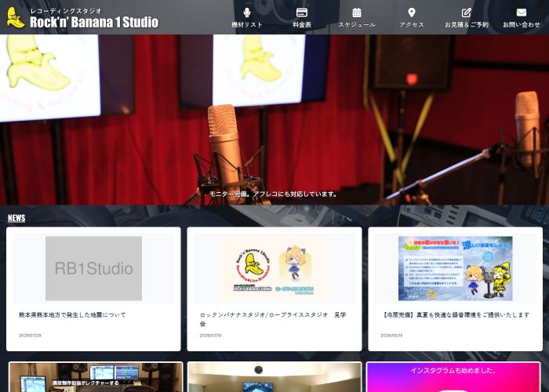Click the pencil edit icon for お見積&ご予約

467,13
